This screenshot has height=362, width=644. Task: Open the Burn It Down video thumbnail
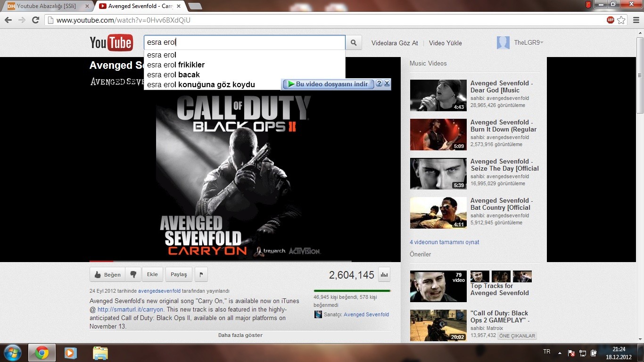coord(438,134)
